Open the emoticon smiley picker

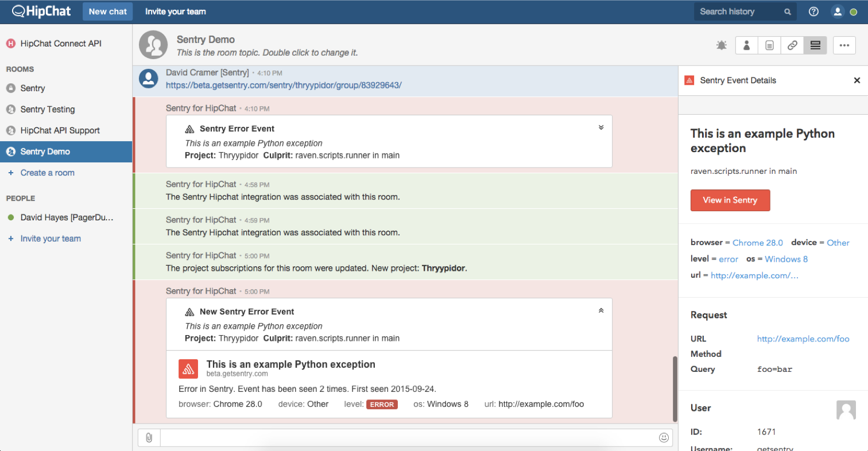click(x=664, y=438)
